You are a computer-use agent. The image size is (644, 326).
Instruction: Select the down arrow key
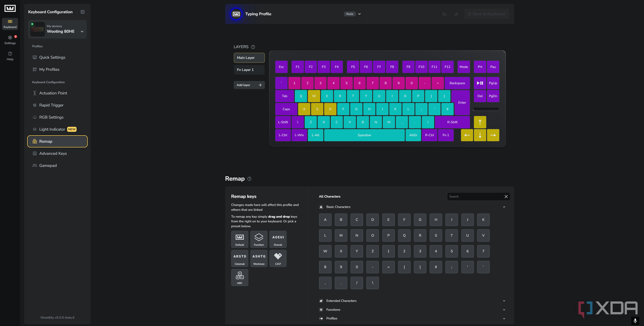point(480,135)
